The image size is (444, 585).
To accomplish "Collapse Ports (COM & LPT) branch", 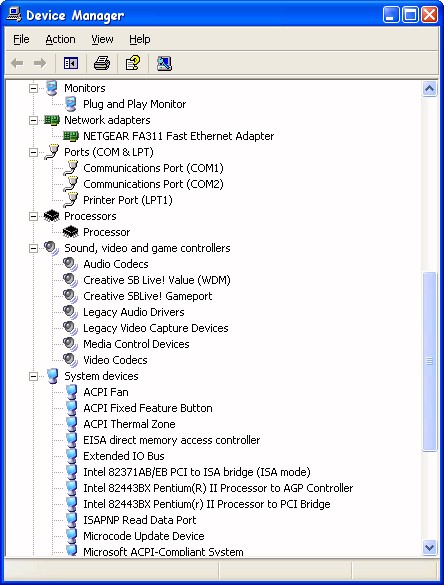I will (33, 152).
